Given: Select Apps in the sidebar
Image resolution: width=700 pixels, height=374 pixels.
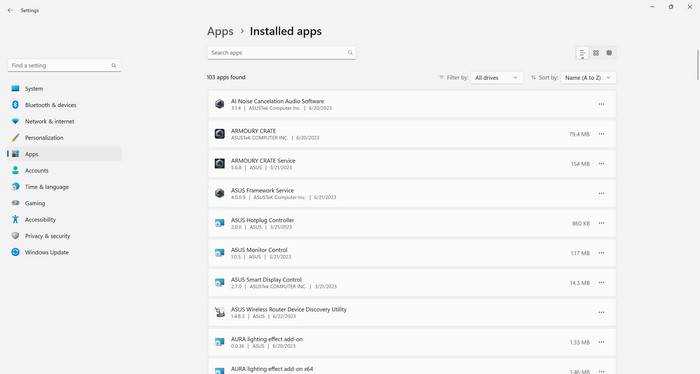Looking at the screenshot, I should (64, 154).
